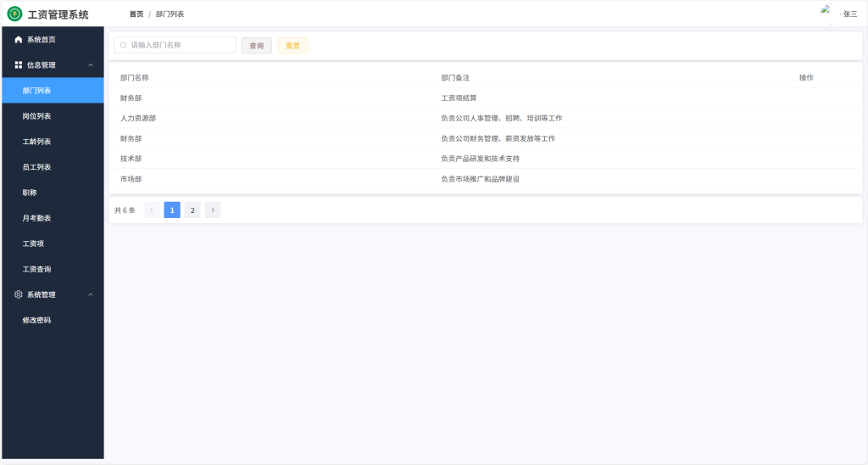Open 员工列表 from the sidebar

(53, 167)
